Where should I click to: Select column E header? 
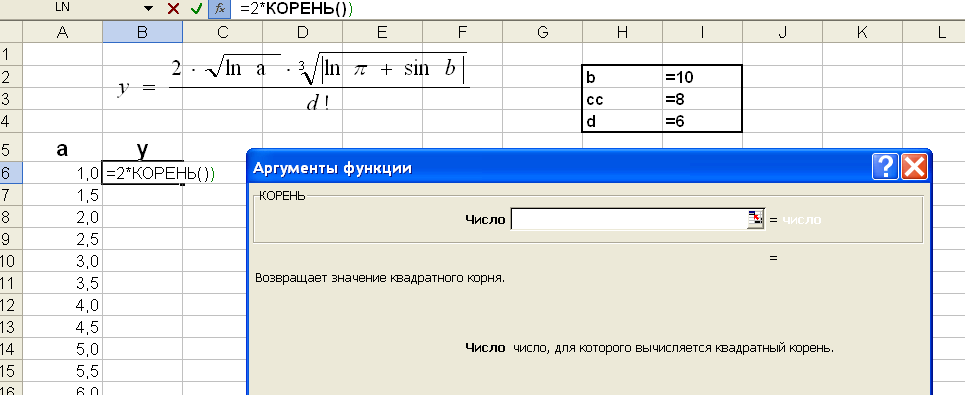[x=383, y=33]
